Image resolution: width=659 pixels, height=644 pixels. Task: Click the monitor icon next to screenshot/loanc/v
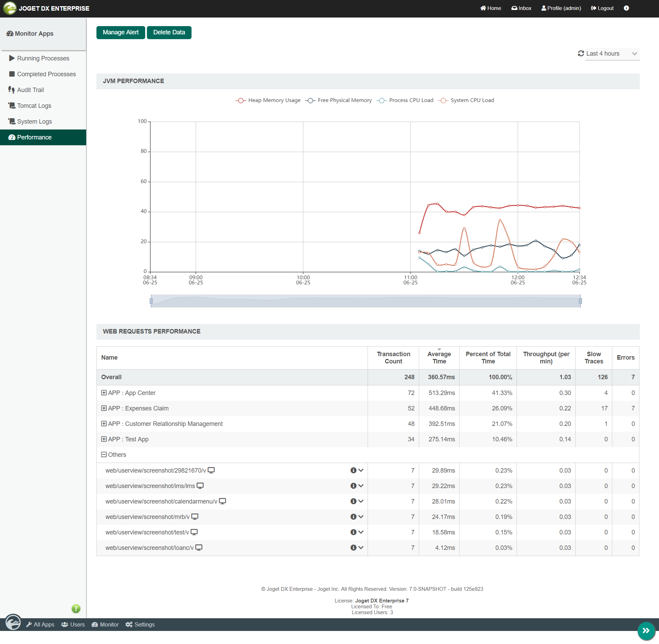199,547
